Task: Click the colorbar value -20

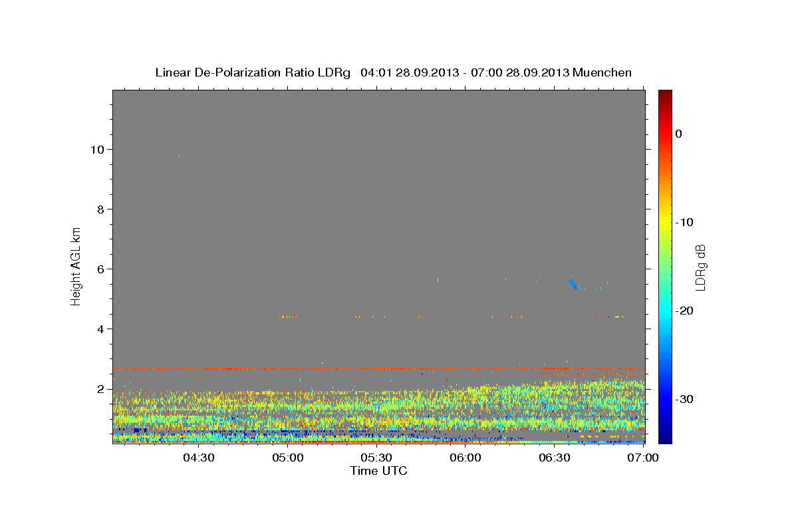Action: click(686, 311)
